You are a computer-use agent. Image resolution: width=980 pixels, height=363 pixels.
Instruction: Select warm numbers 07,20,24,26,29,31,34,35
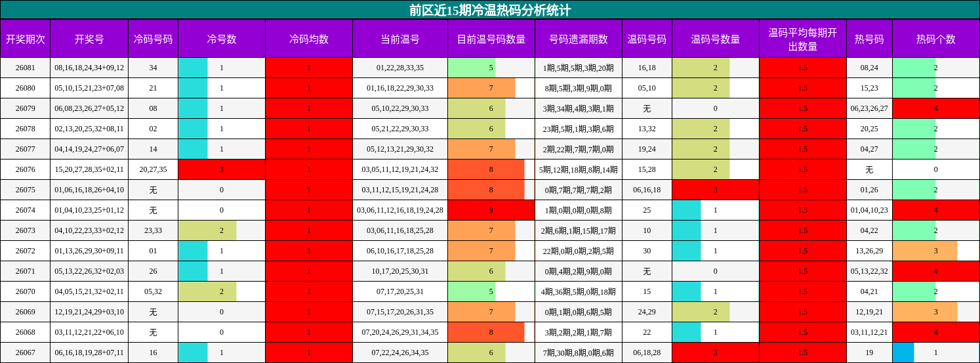(400, 332)
